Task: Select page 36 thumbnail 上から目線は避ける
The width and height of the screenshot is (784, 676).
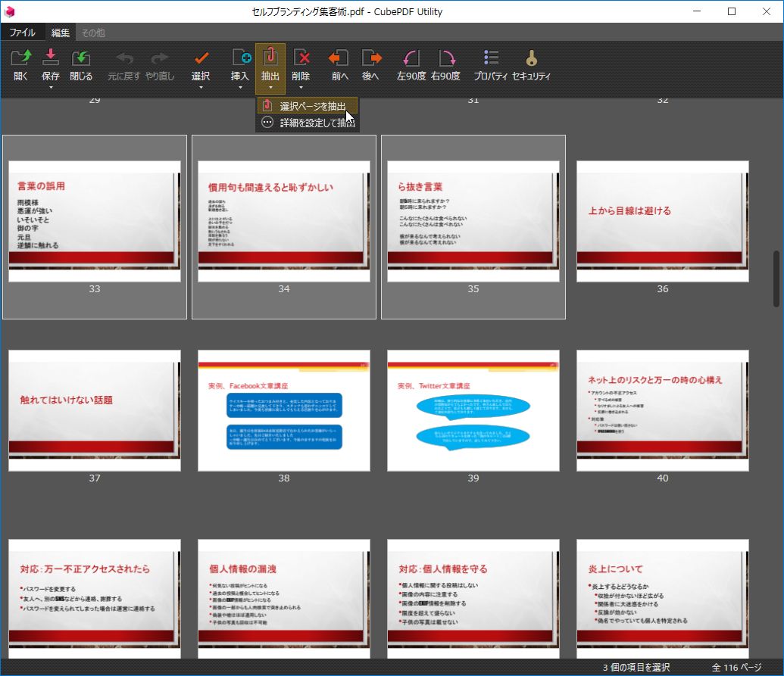Action: [x=663, y=221]
